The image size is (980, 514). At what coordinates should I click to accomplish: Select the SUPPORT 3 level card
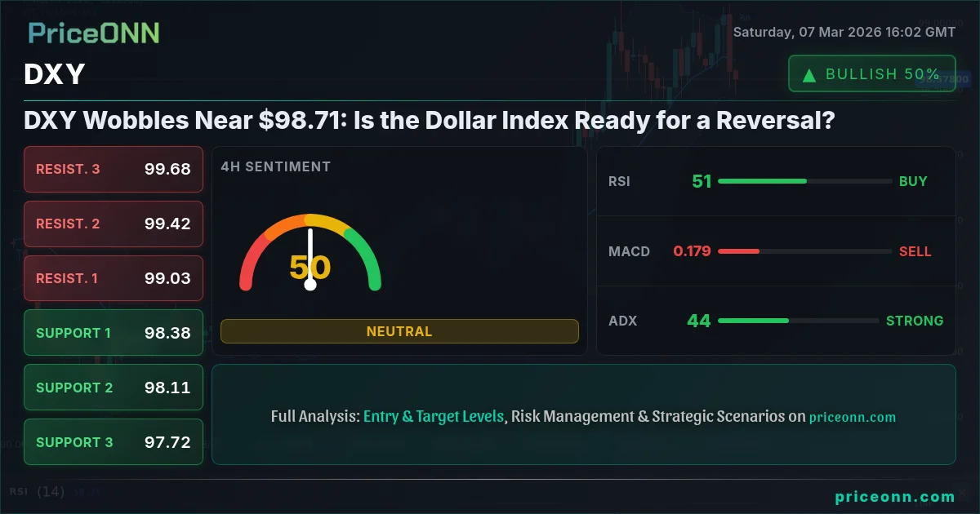114,442
